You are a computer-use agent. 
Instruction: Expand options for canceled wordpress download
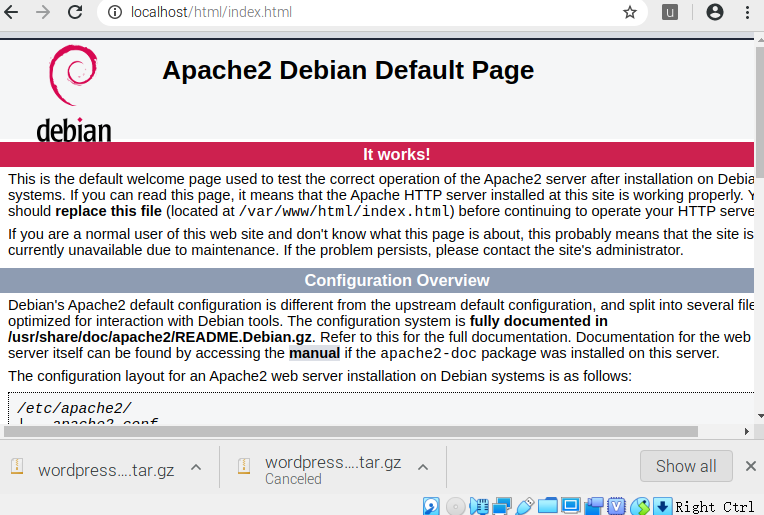pyautogui.click(x=423, y=467)
